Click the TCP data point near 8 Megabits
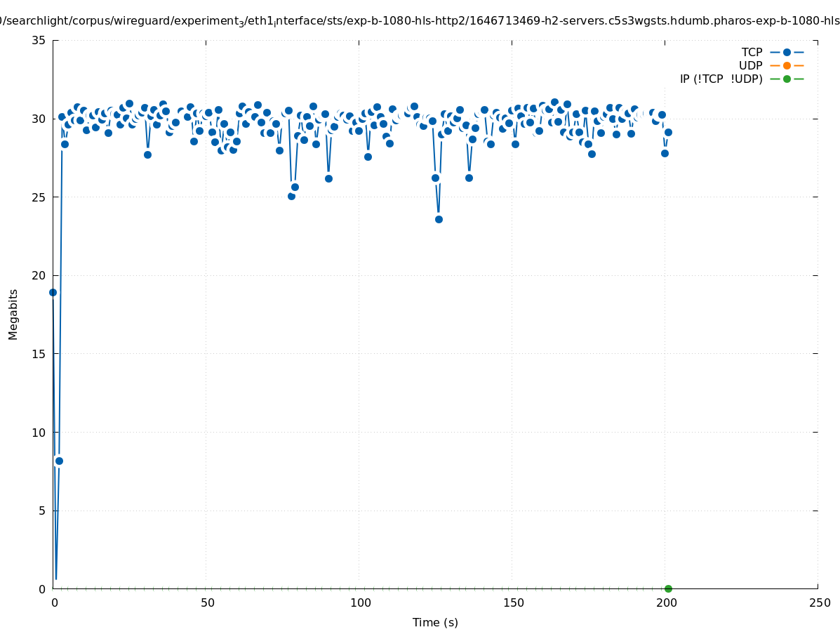 [59, 461]
